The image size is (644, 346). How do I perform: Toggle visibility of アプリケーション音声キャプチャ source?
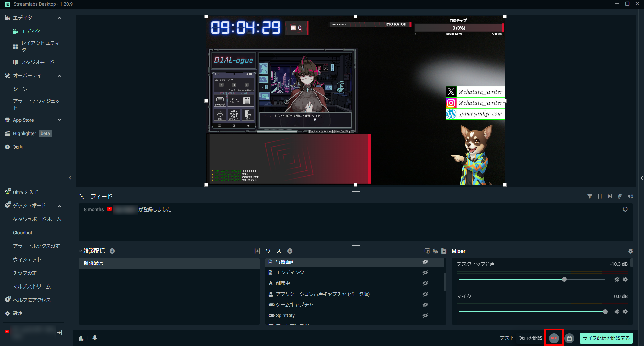tap(425, 294)
